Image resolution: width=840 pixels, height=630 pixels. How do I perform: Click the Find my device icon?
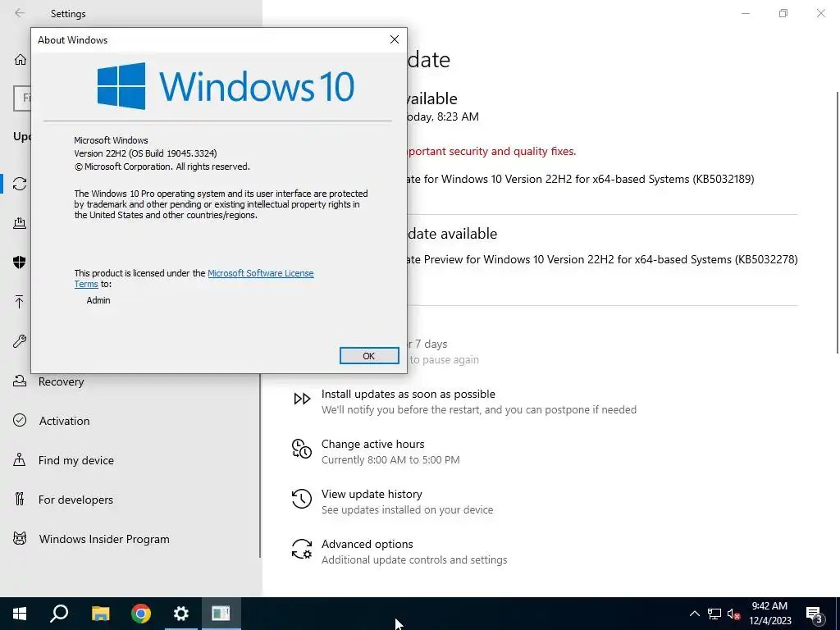pos(20,459)
